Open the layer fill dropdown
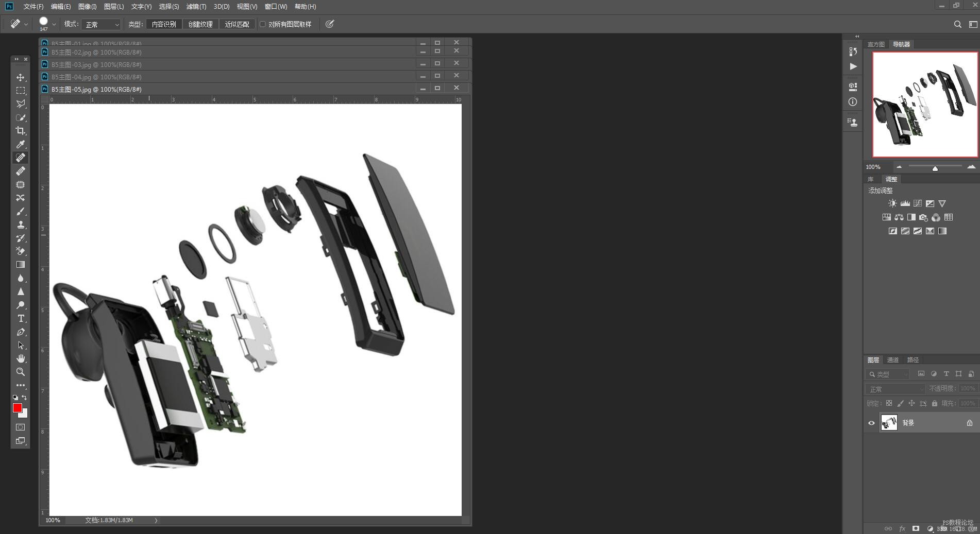Screen dimensions: 980x534 click(968, 404)
